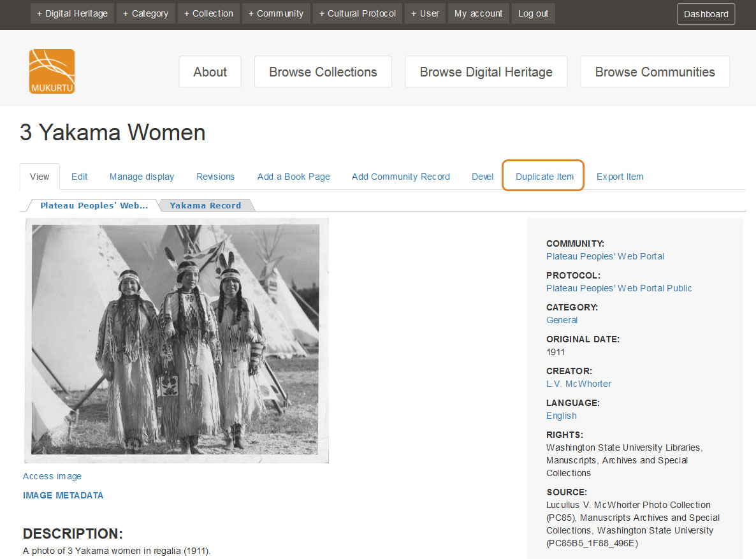Click the CATEGORY: field label
The width and height of the screenshot is (756, 559).
coord(572,307)
